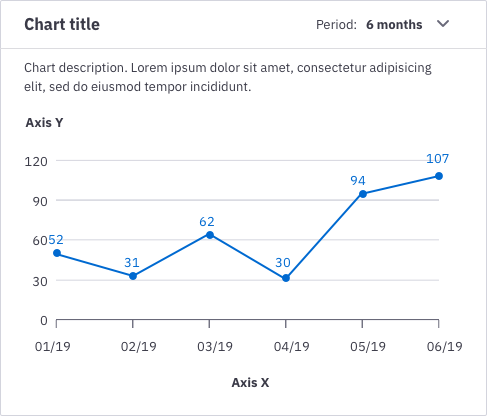Image resolution: width=487 pixels, height=416 pixels.
Task: Click the Axis X label
Action: pos(250,383)
